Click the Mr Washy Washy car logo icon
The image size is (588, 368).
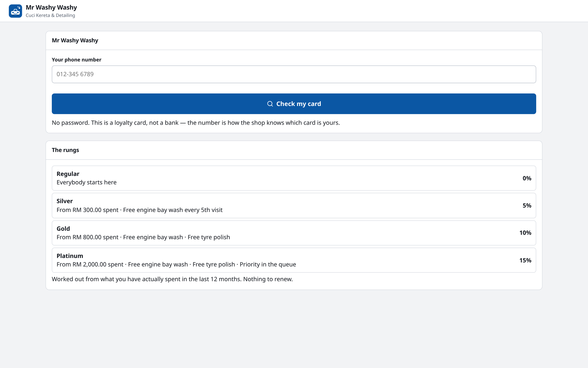tap(15, 11)
